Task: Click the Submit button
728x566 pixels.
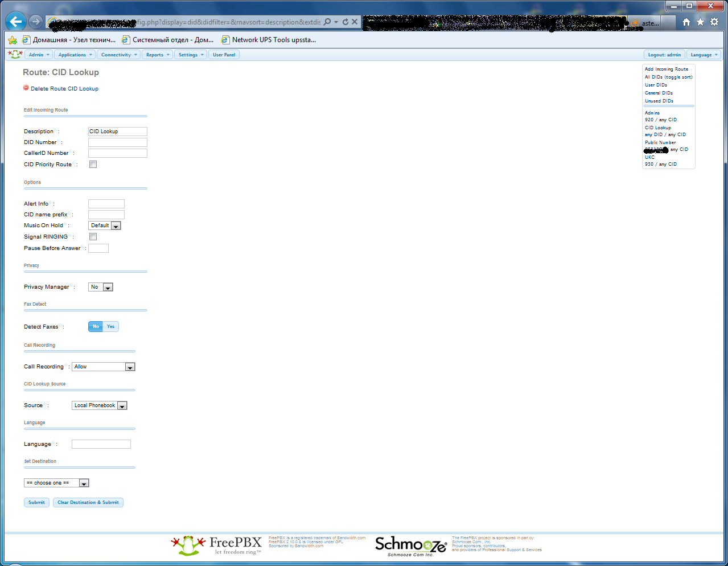Action: click(36, 503)
